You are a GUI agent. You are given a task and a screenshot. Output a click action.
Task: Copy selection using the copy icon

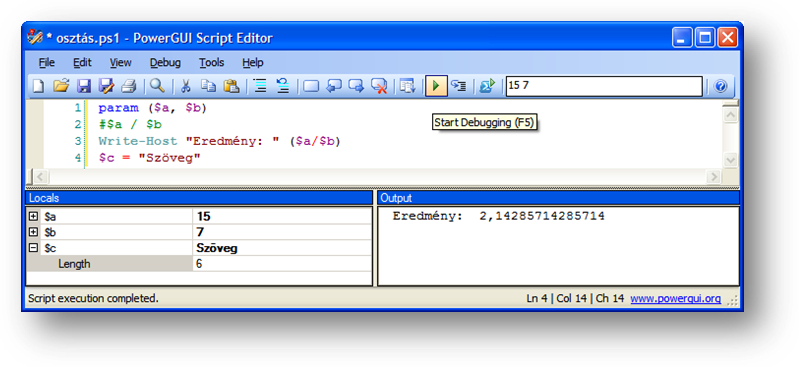click(208, 86)
